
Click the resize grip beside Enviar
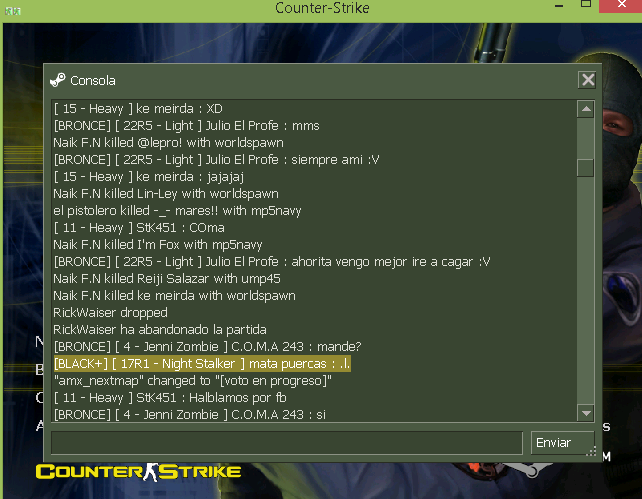pos(591,451)
